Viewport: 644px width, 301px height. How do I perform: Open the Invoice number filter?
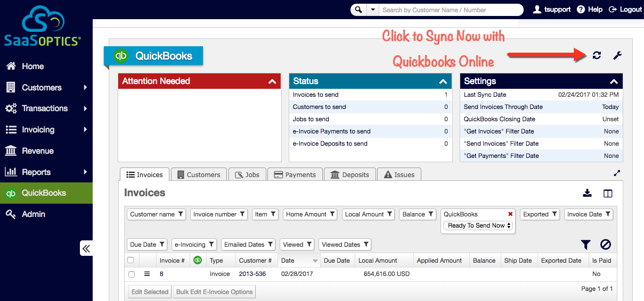click(219, 214)
